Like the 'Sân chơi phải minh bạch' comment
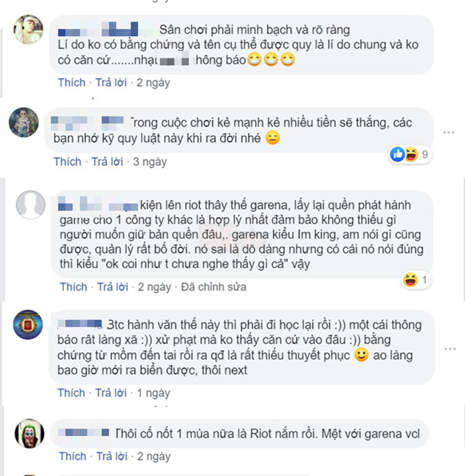 (x=72, y=83)
